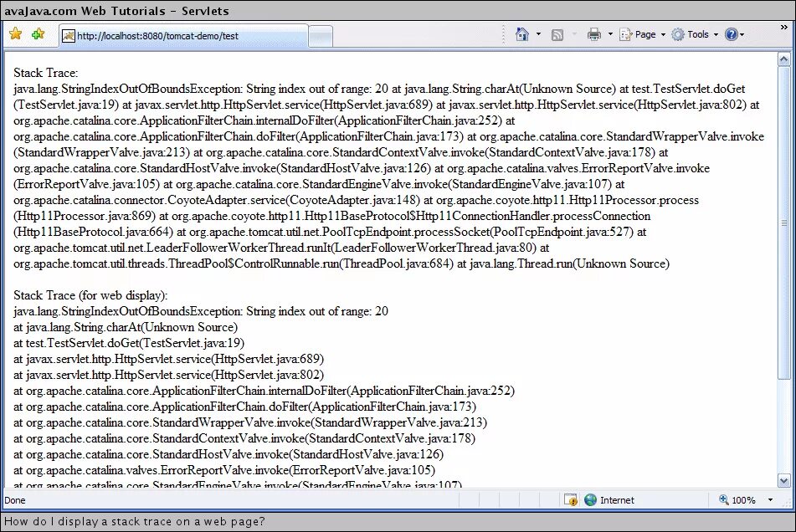Click the ApplicationFilterChain.java:173 web display line
796x532 pixels.
pyautogui.click(x=245, y=407)
